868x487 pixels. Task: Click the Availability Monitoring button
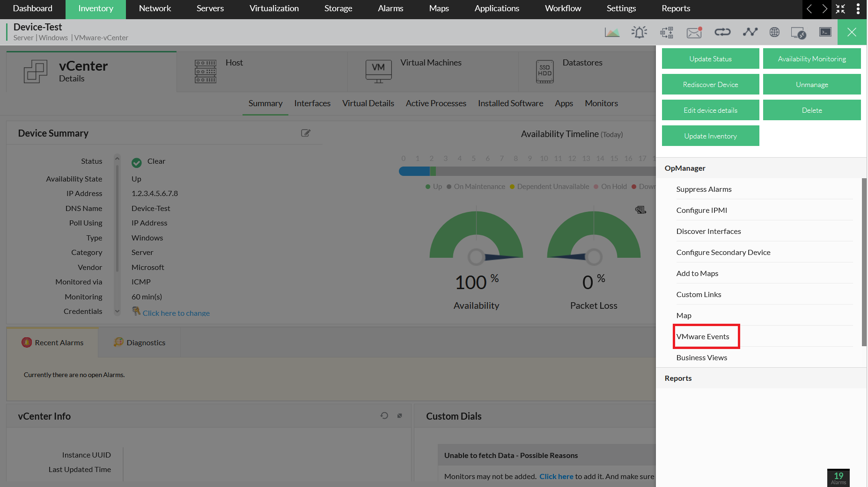coord(812,59)
